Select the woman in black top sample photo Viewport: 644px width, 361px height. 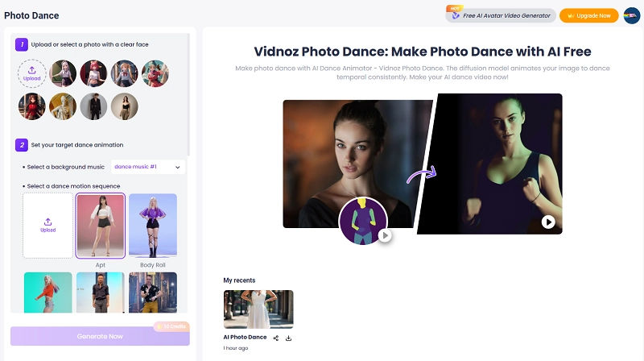pyautogui.click(x=125, y=106)
